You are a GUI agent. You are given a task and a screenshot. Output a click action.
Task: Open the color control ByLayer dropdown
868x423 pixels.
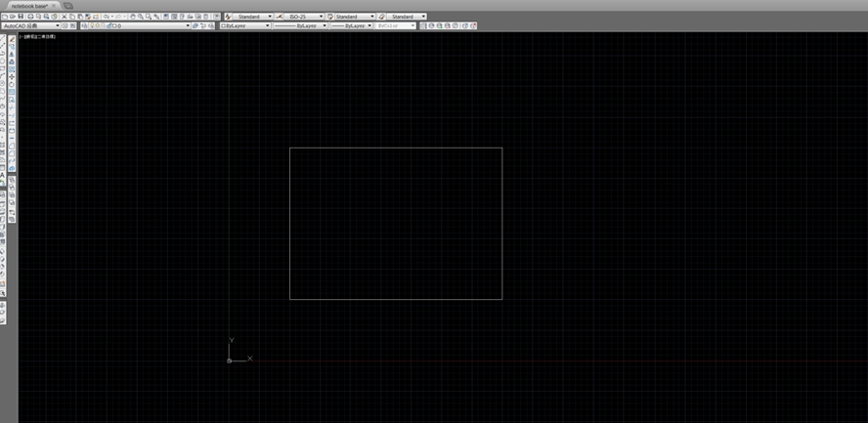pos(245,25)
